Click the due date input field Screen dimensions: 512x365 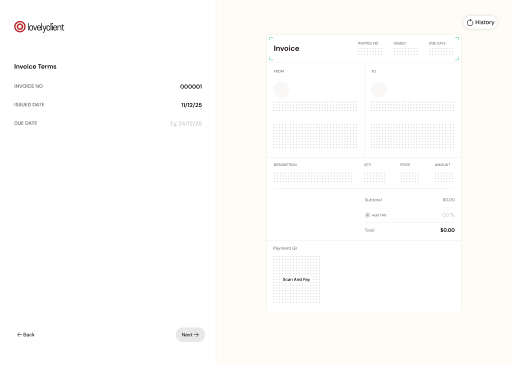coord(186,124)
